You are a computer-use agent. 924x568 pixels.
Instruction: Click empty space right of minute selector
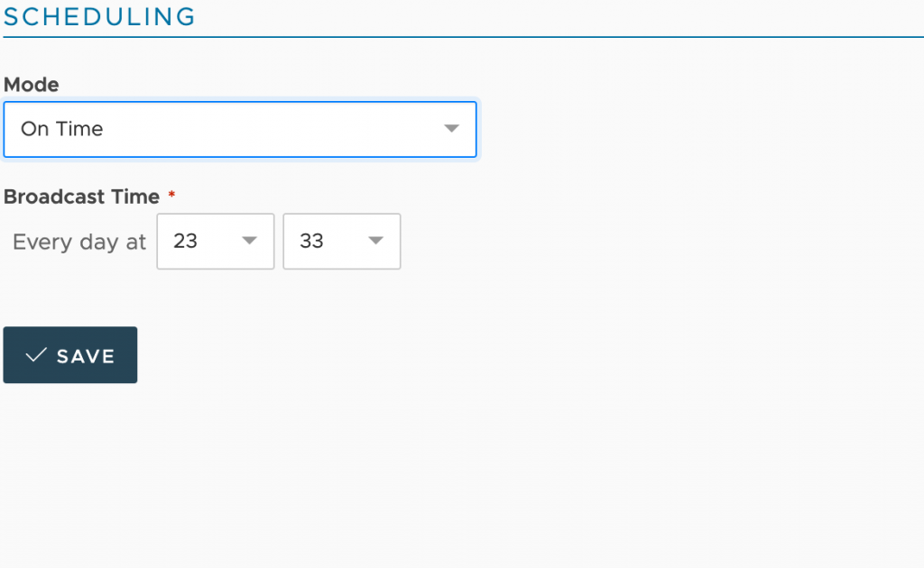pos(648,242)
